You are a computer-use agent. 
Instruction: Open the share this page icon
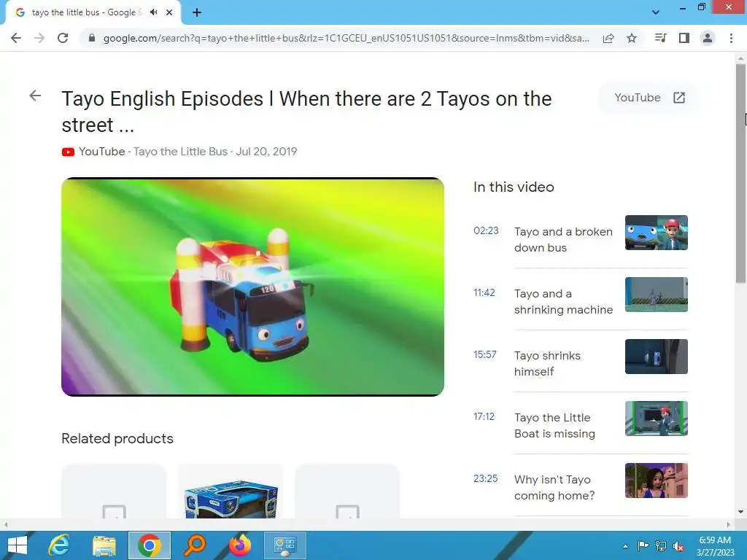pyautogui.click(x=608, y=38)
